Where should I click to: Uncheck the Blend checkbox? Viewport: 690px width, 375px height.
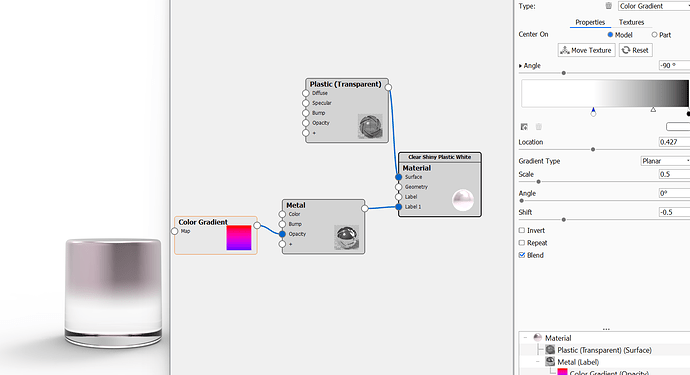522,255
